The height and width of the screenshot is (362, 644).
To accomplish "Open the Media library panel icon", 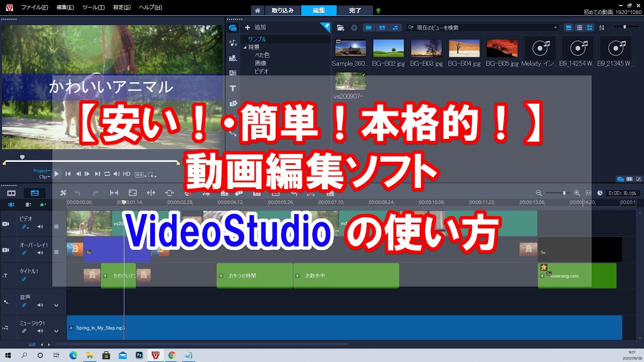I will point(232,28).
